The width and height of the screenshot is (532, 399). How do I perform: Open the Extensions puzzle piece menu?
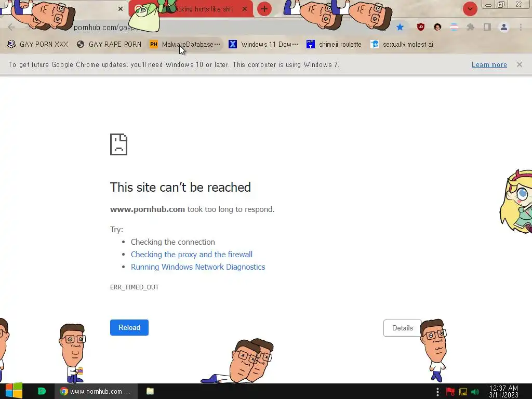point(471,27)
